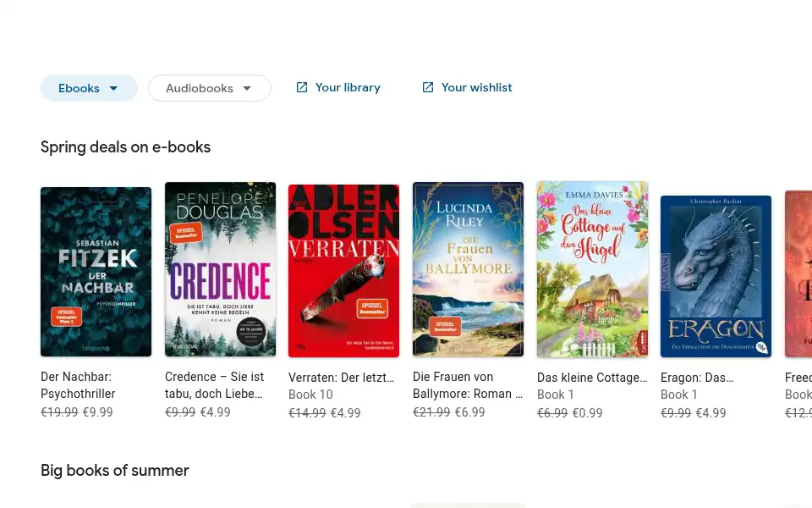The image size is (812, 508).
Task: Click the €4.99 sale price of Credence
Action: (216, 412)
